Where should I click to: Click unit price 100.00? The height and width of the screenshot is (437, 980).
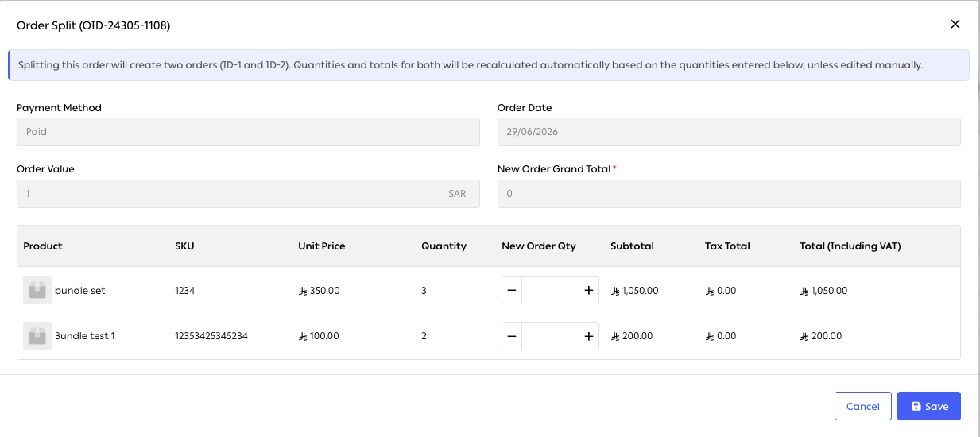click(x=319, y=336)
